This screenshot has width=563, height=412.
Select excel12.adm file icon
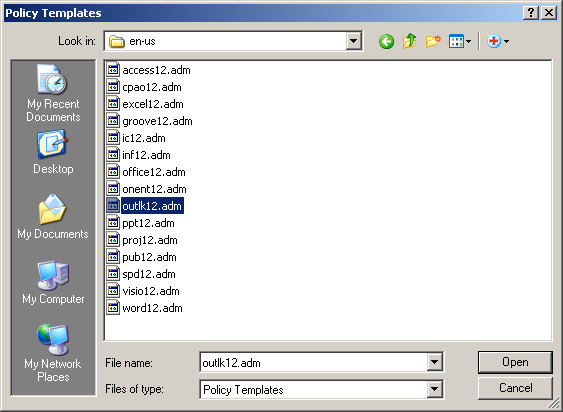(x=113, y=104)
